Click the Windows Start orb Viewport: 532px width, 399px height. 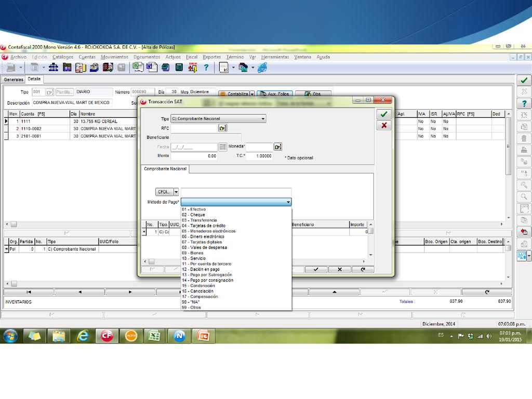coord(10,336)
